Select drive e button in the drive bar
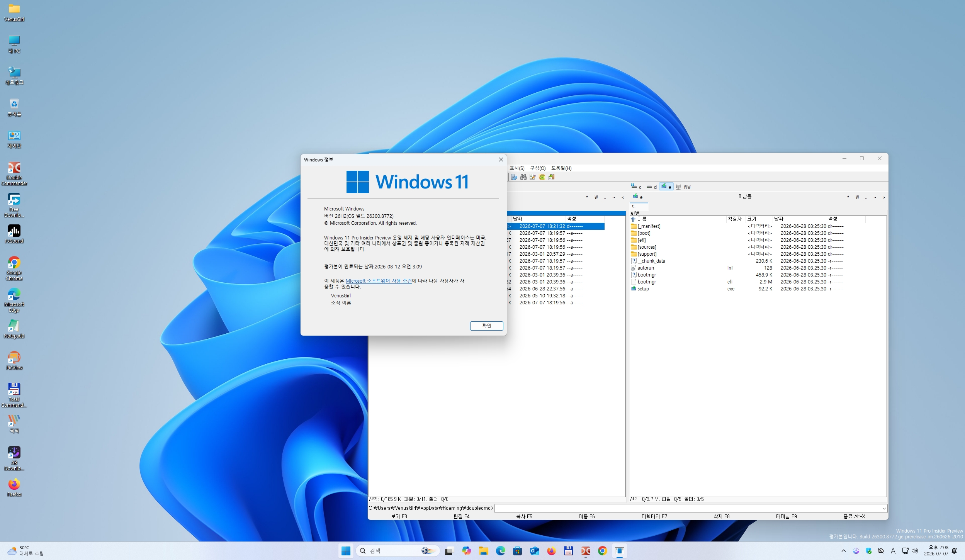This screenshot has height=560, width=965. [x=666, y=187]
